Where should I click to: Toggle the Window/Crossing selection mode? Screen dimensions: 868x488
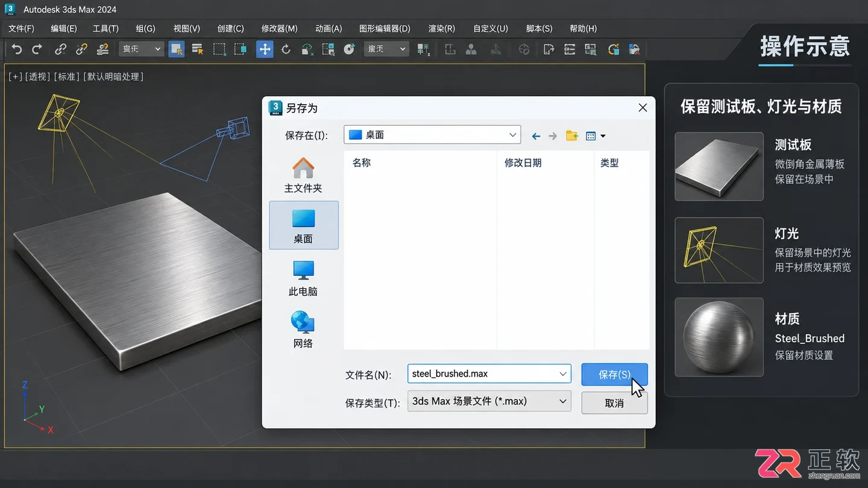click(x=241, y=49)
